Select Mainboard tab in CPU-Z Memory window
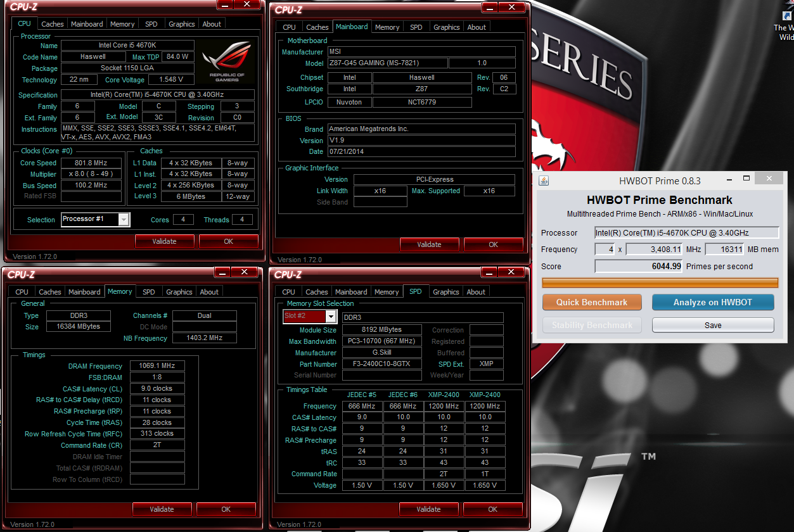Image resolution: width=794 pixels, height=532 pixels. pos(84,292)
